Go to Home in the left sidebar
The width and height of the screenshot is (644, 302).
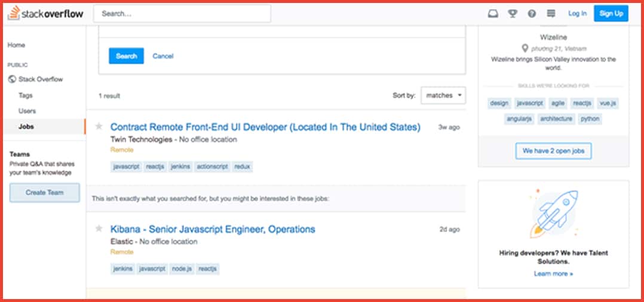pyautogui.click(x=17, y=45)
